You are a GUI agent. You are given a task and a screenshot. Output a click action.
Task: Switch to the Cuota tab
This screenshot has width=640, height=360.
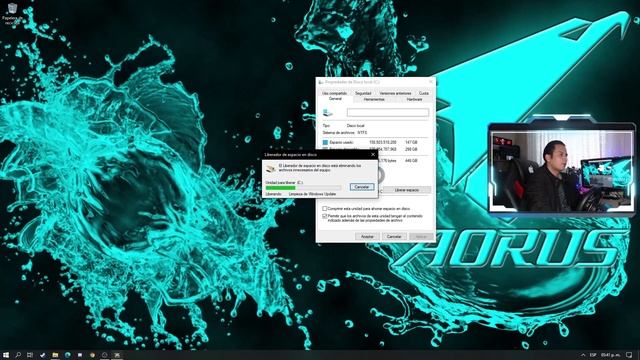coord(424,93)
